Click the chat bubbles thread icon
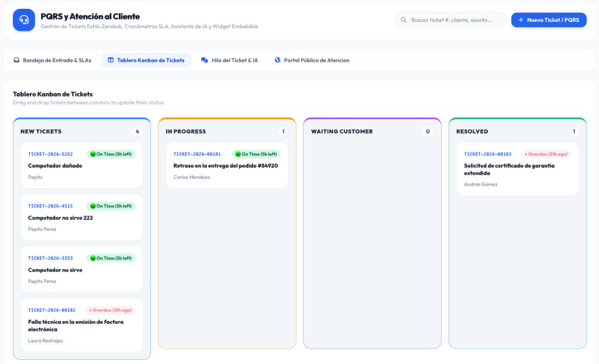This screenshot has width=599, height=364. pos(204,60)
